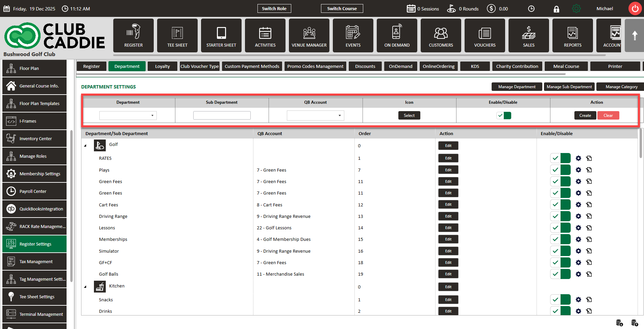The height and width of the screenshot is (329, 644).
Task: Disable the Driving Range sub department
Action: pos(560,216)
